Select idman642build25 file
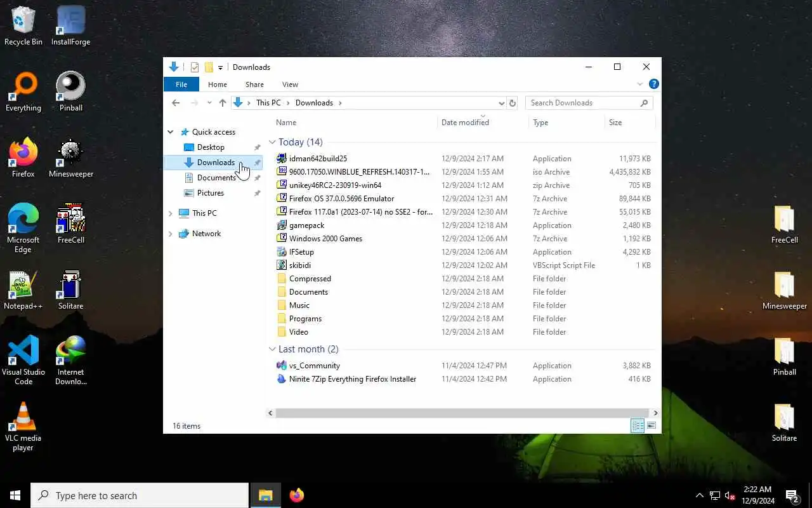This screenshot has height=508, width=812. pos(318,159)
